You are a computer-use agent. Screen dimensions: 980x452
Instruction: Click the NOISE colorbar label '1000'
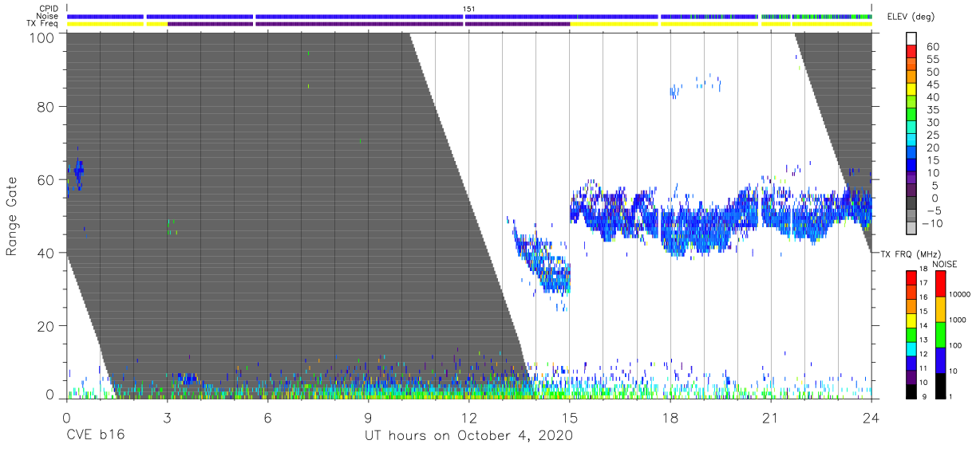pyautogui.click(x=958, y=320)
